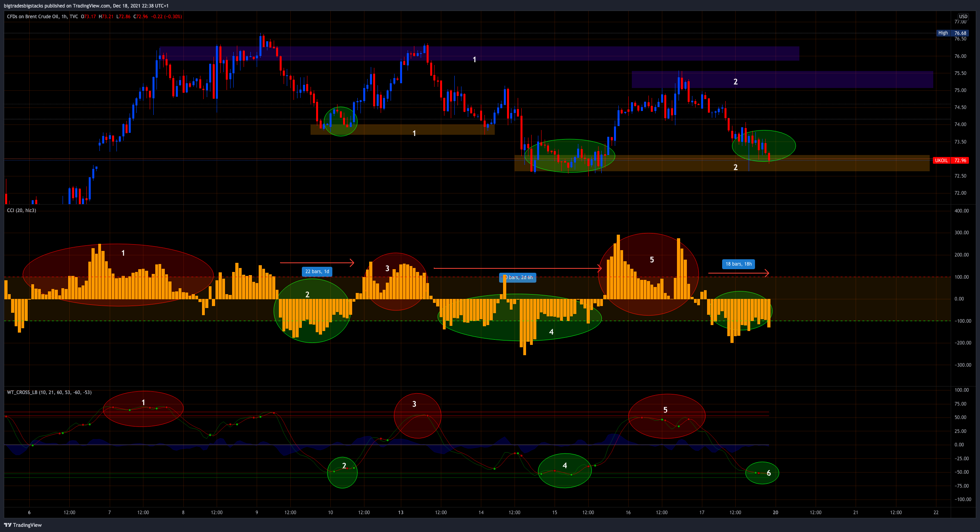Click green ellipse 6 in the WT_CROSS pane
980x532 pixels.
[x=762, y=473]
